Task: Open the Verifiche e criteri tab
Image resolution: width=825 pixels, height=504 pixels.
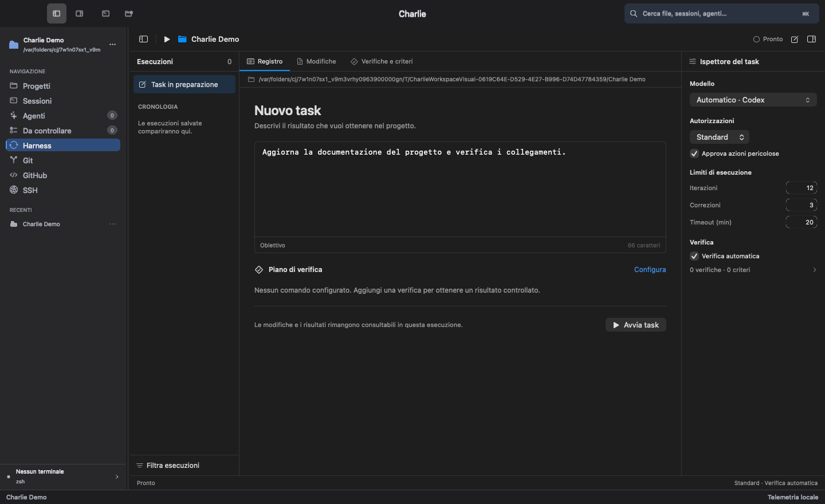Action: point(382,61)
